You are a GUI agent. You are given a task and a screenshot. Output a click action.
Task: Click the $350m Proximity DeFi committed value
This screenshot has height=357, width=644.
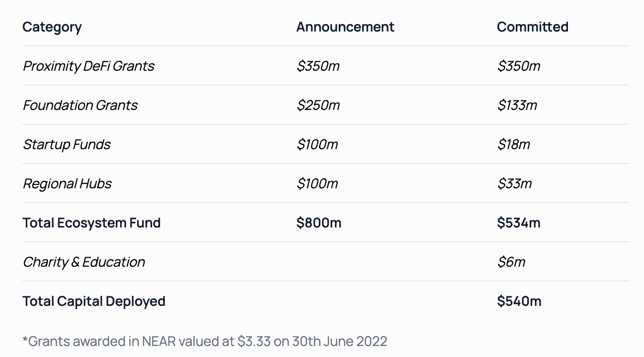(x=519, y=66)
